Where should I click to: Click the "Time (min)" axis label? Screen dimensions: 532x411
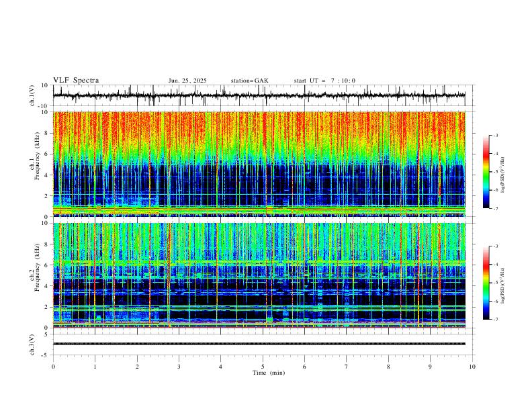coord(269,373)
